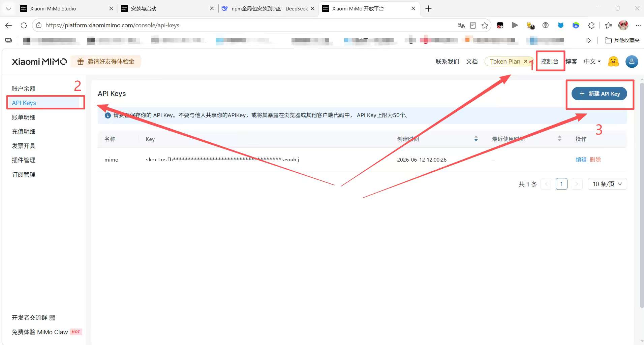Reload the current page
Screen dimensions: 644x345
pos(24,25)
